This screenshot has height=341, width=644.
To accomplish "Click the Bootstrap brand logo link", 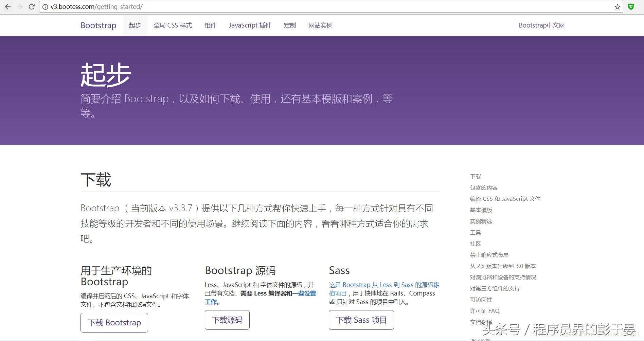I will click(99, 25).
